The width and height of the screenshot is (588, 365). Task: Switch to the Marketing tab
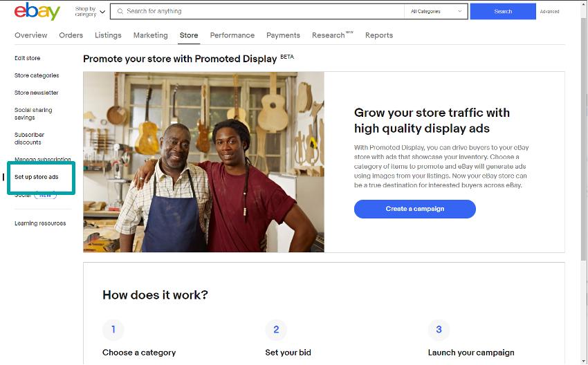[x=150, y=35]
